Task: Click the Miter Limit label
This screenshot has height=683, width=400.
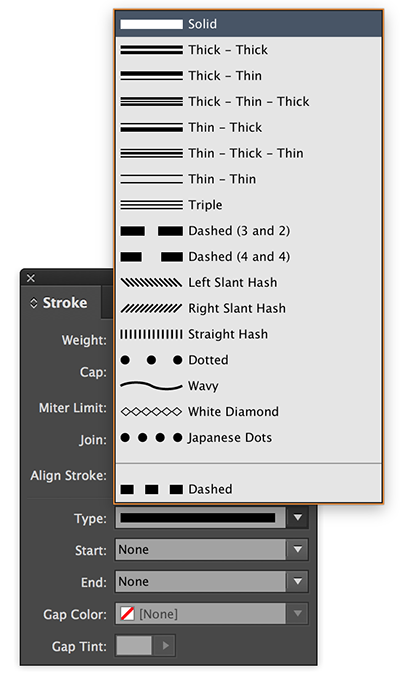Action: [x=73, y=408]
